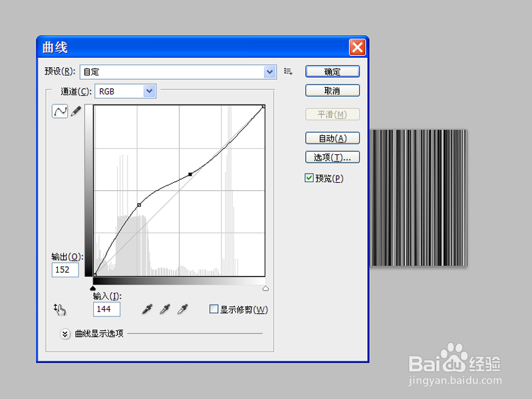Image resolution: width=532 pixels, height=399 pixels.
Task: Enable the 显示修剪 (show clipping) checkbox
Action: [213, 309]
